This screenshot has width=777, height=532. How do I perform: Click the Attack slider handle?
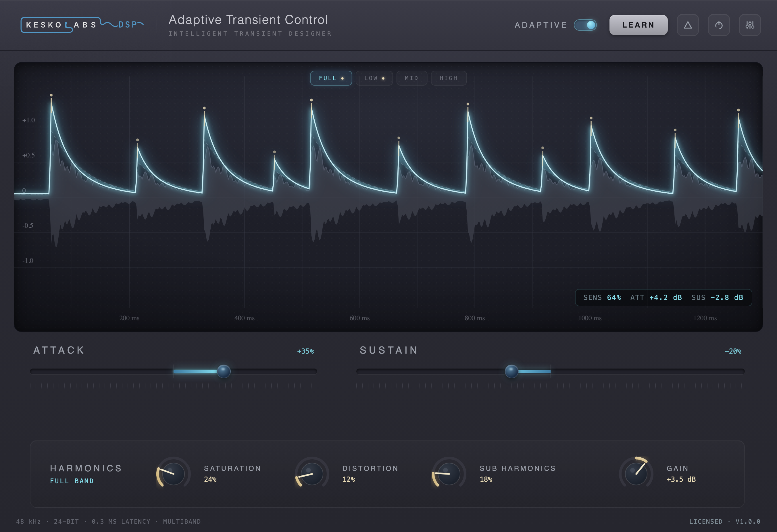(224, 371)
